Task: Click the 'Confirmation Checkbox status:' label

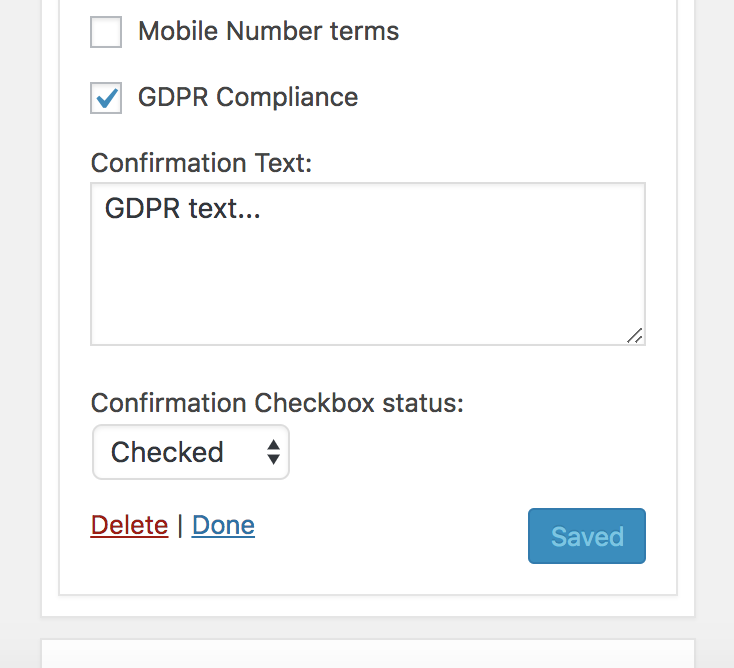Action: 277,403
